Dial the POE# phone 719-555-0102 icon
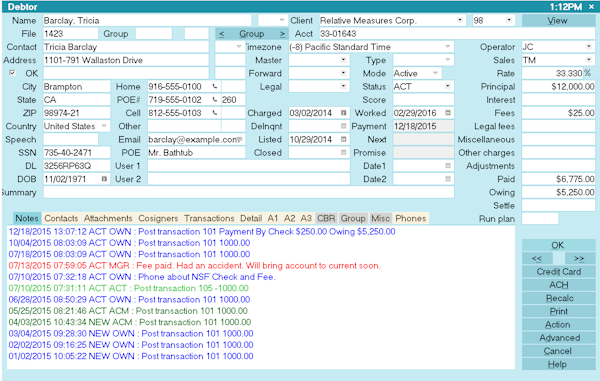This screenshot has width=600, height=381. (x=215, y=100)
